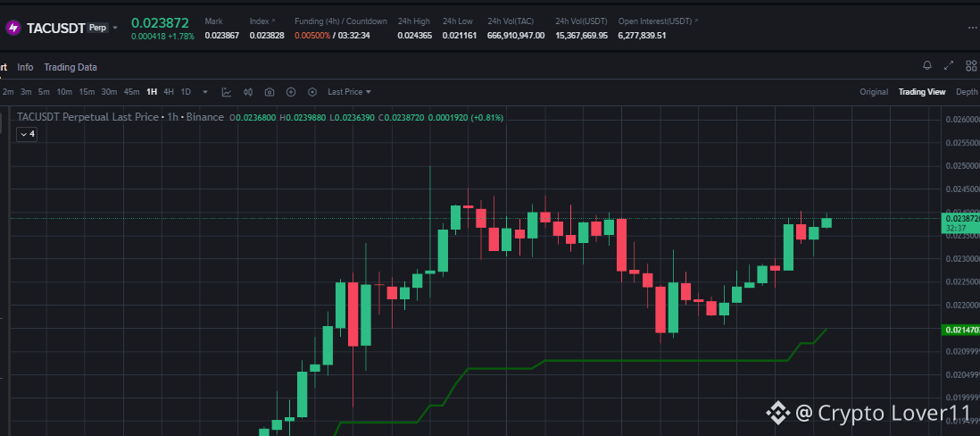
Task: Open the price alert bell icon
Action: 927,66
